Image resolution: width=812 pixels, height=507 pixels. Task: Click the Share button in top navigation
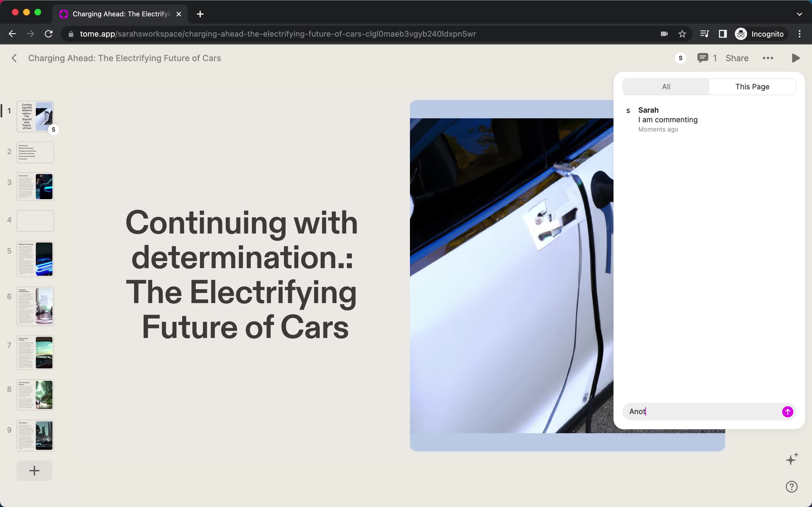(x=737, y=58)
